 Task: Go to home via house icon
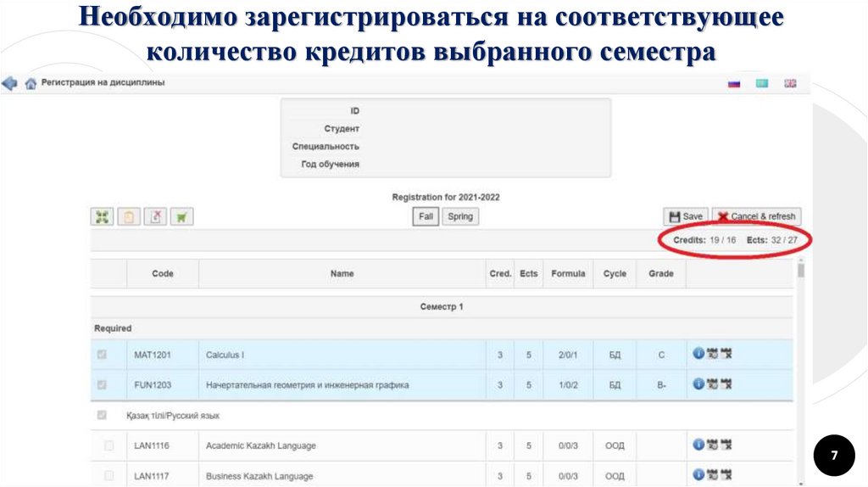point(31,83)
